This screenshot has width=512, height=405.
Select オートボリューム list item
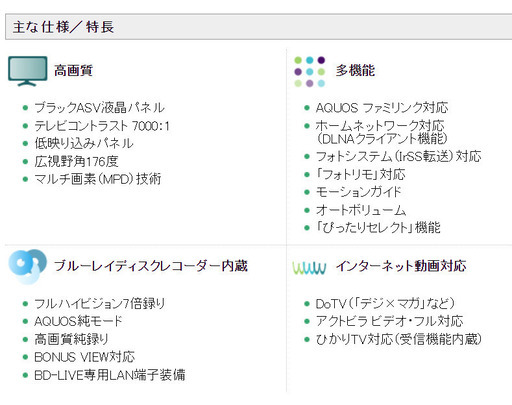click(361, 210)
